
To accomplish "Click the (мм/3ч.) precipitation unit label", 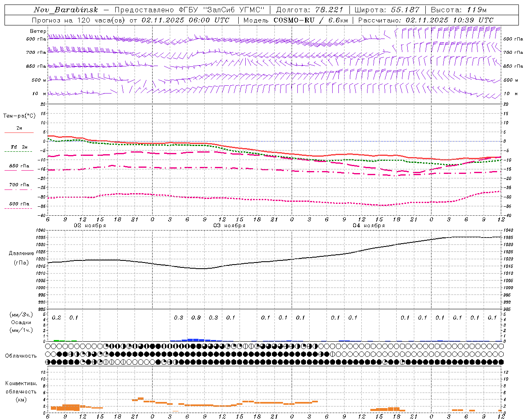I will coord(21,315).
